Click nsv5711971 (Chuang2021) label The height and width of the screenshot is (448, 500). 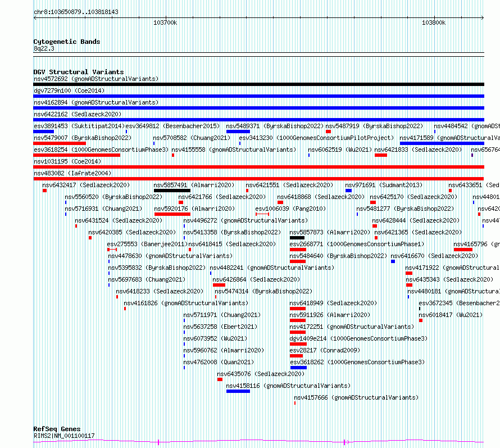click(222, 315)
